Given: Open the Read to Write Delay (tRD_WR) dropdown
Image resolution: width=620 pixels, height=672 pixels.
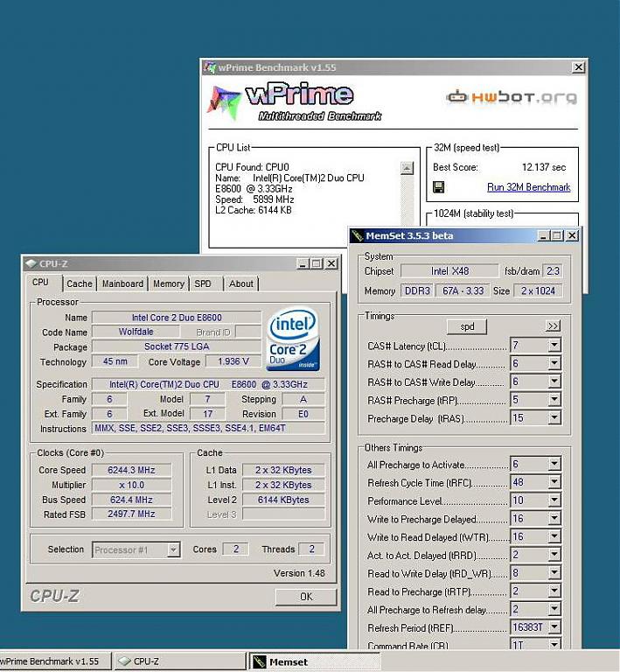Looking at the screenshot, I should coord(554,573).
